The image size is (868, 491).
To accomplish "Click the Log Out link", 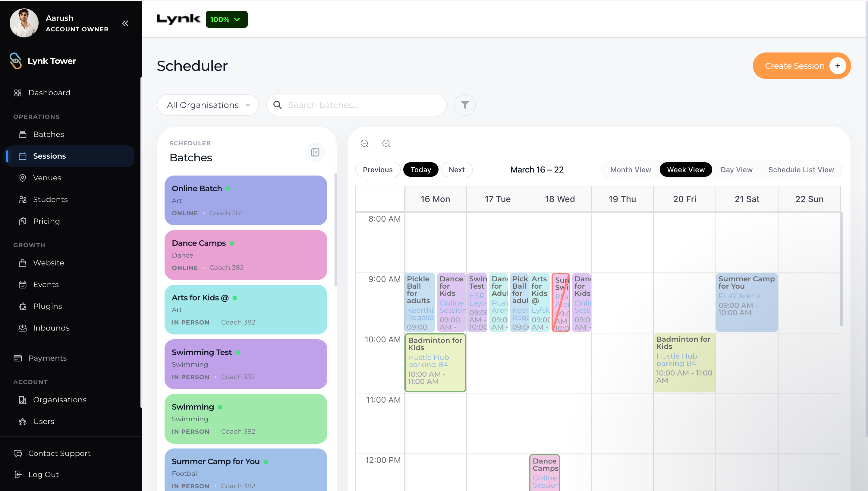I will coord(43,475).
